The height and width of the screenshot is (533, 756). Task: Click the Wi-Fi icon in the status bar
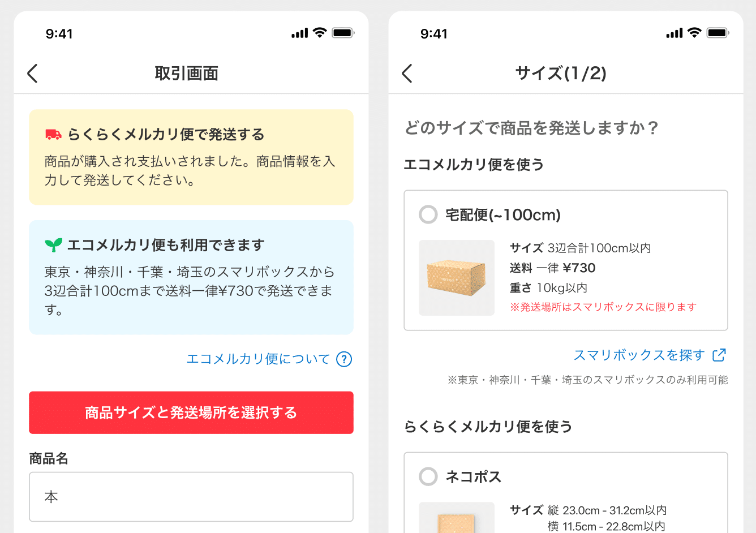[320, 33]
